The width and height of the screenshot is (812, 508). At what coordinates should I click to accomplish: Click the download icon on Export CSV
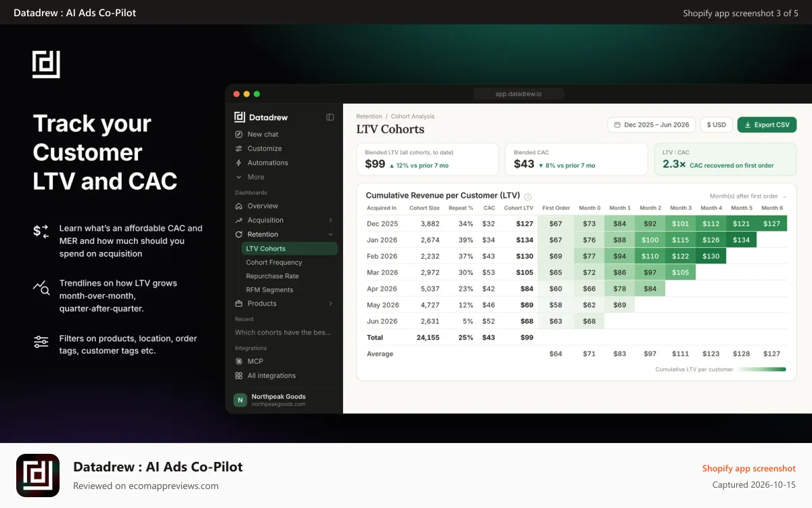[748, 125]
